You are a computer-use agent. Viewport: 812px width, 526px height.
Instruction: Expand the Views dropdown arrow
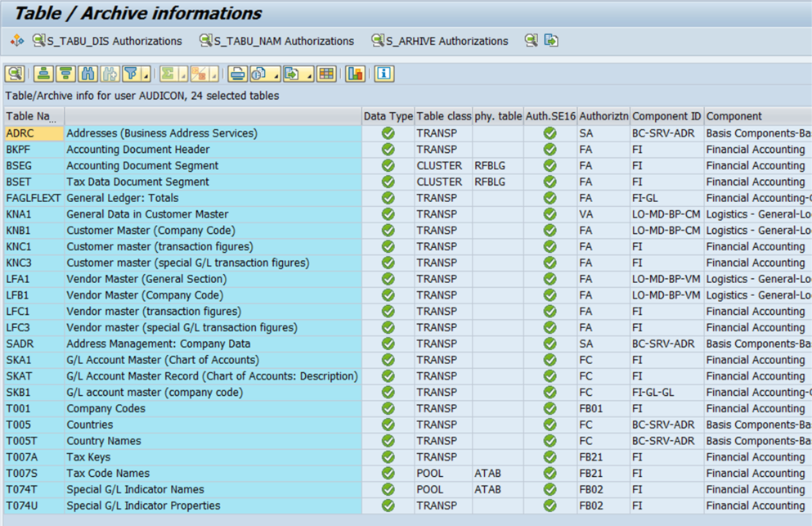point(276,76)
